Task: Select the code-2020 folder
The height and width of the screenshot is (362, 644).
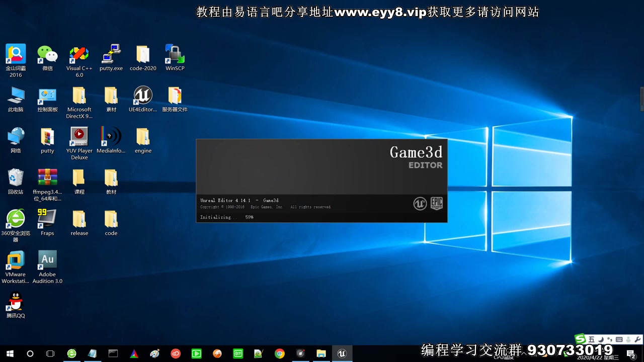Action: [143, 58]
